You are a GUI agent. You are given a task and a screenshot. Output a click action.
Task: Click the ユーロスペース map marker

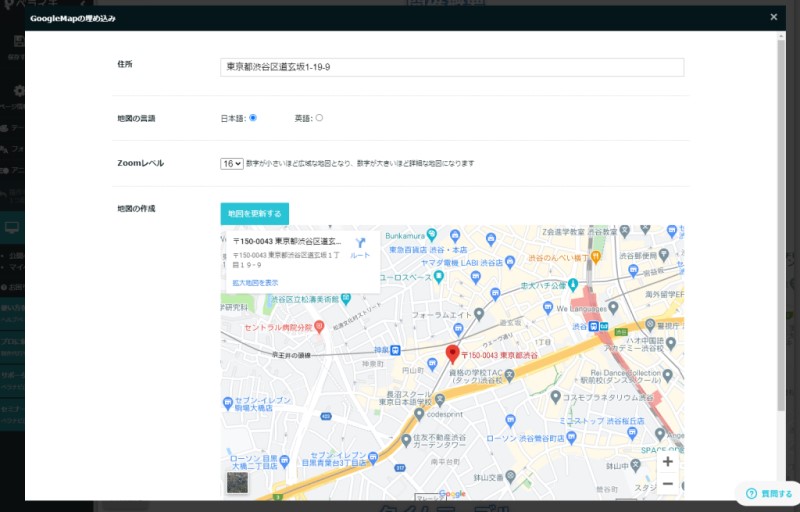click(438, 276)
